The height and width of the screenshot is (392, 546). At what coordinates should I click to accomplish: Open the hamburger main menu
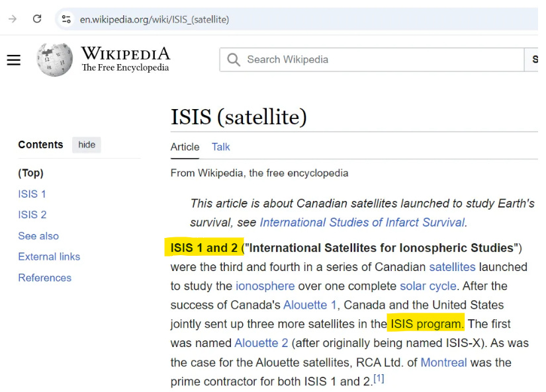click(x=14, y=60)
